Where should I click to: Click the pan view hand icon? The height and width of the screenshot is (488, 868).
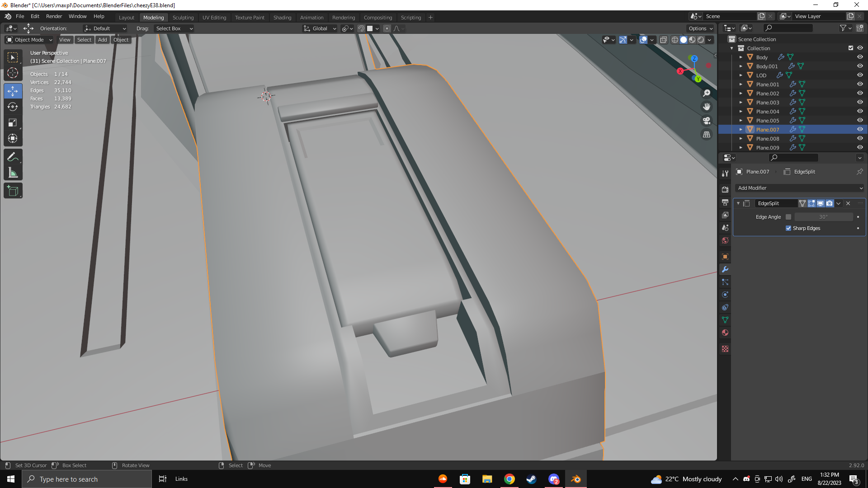[x=707, y=107]
